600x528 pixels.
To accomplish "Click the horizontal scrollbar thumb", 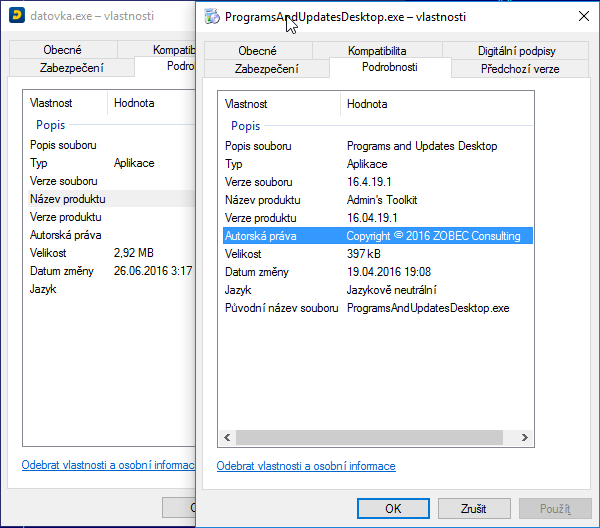I will coord(369,437).
